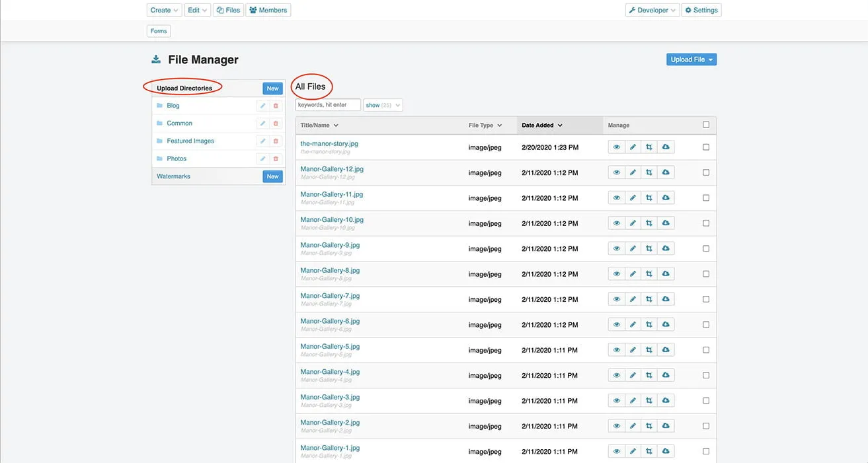The height and width of the screenshot is (463, 868).
Task: Open the Edit dropdown menu
Action: (197, 10)
